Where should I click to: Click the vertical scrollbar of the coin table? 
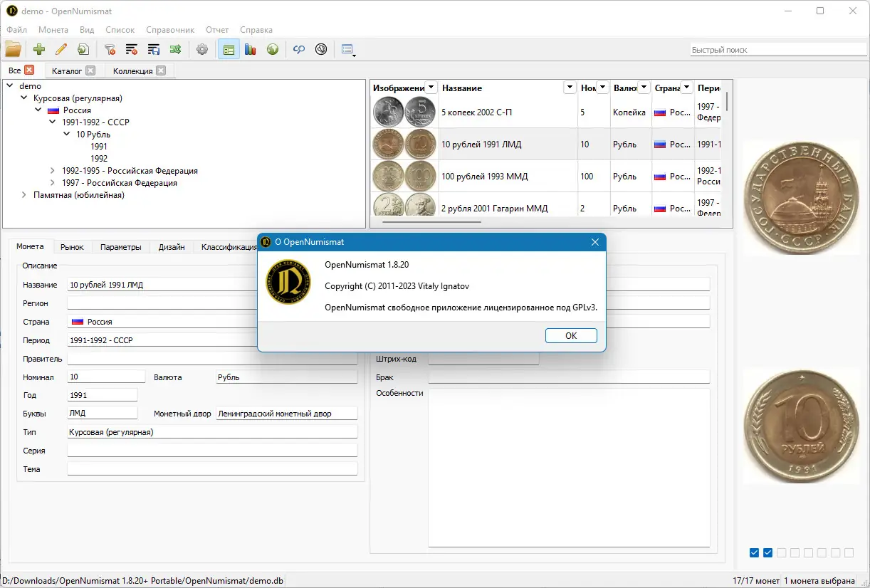coord(727,100)
